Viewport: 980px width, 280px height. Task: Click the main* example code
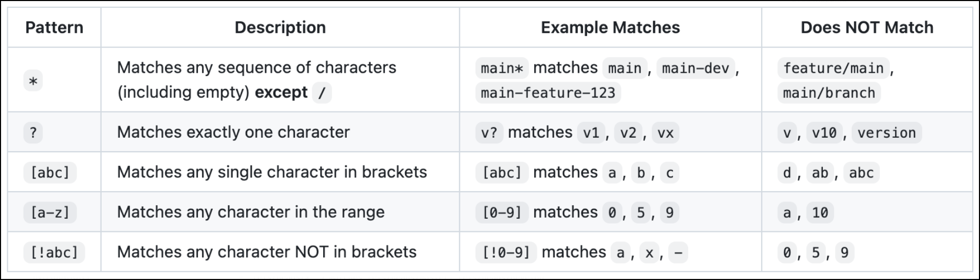click(502, 68)
